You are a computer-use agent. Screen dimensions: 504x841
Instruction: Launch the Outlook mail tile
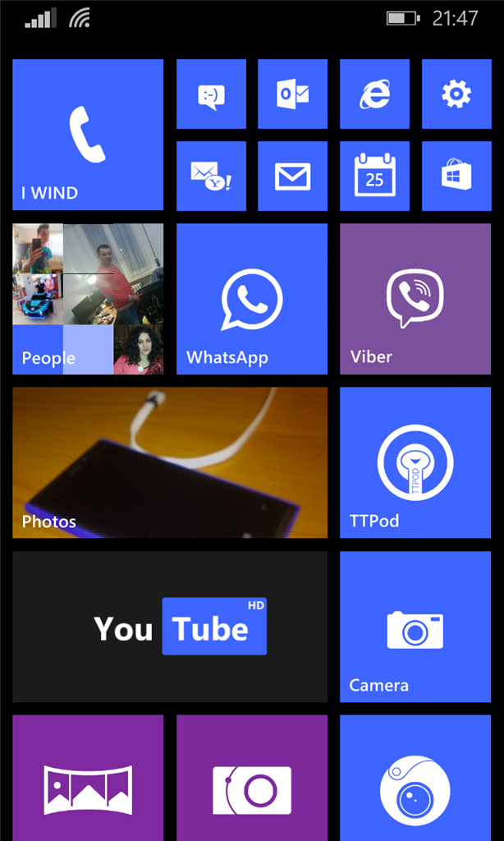(x=293, y=94)
